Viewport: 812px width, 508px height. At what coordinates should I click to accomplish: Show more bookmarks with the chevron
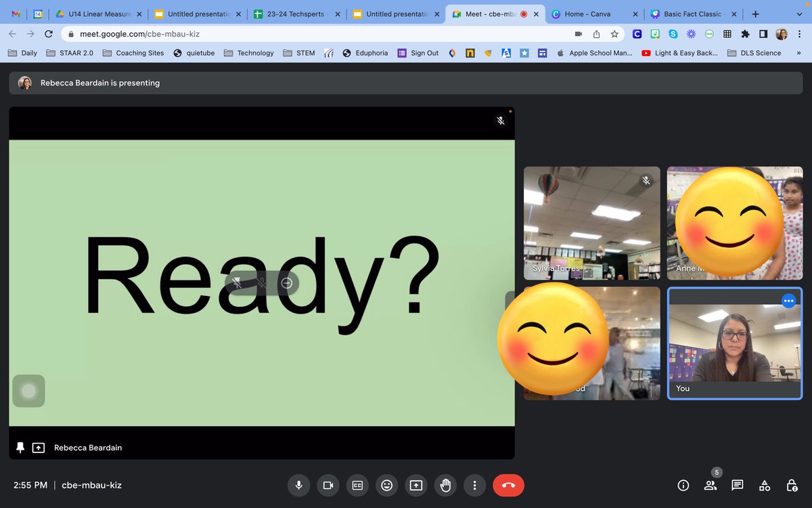tap(799, 53)
